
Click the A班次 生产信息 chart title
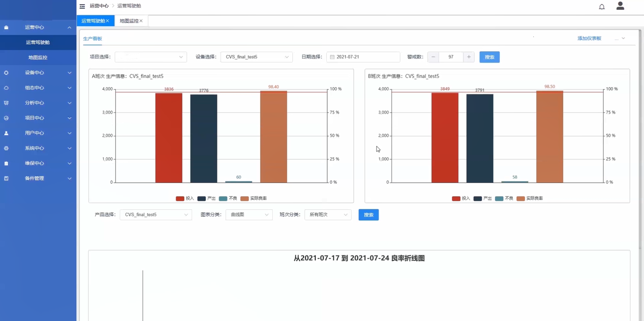coord(128,76)
